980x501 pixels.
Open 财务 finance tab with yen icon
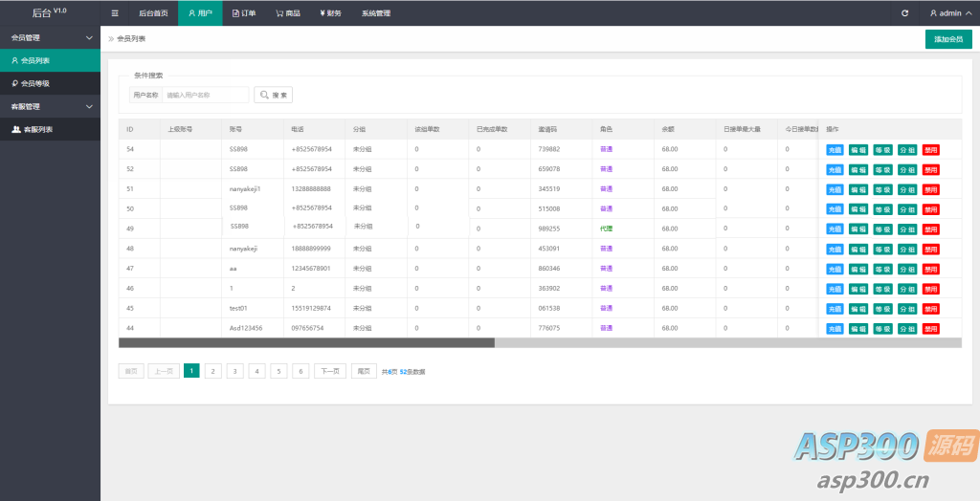pyautogui.click(x=330, y=13)
